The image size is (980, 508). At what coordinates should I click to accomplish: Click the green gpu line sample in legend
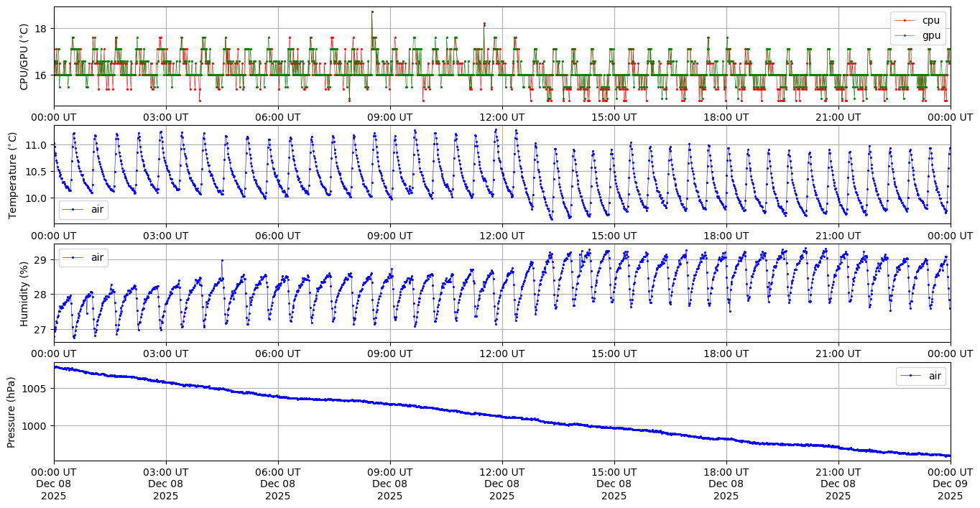(x=905, y=35)
